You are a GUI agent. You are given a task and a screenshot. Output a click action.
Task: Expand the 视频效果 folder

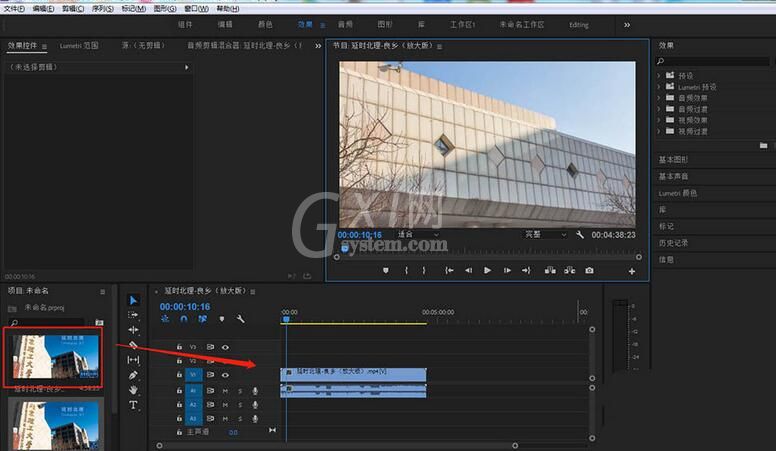coord(659,120)
